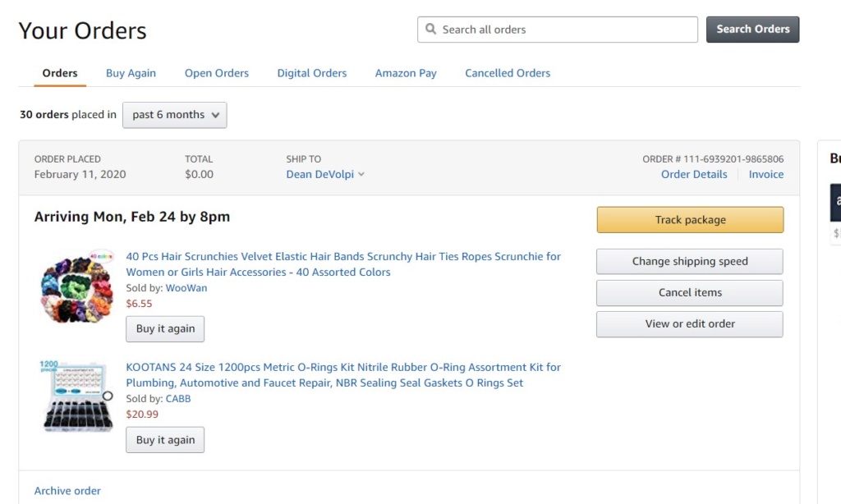Image resolution: width=841 pixels, height=504 pixels.
Task: Click the February 11, 2020 order date
Action: click(x=80, y=174)
